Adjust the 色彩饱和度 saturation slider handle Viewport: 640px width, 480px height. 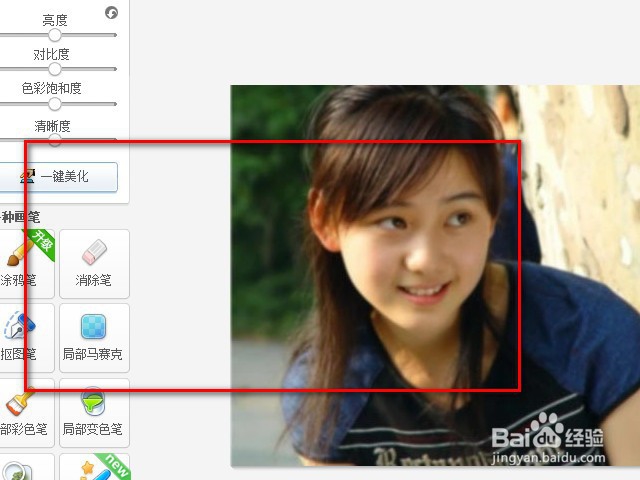(x=54, y=104)
